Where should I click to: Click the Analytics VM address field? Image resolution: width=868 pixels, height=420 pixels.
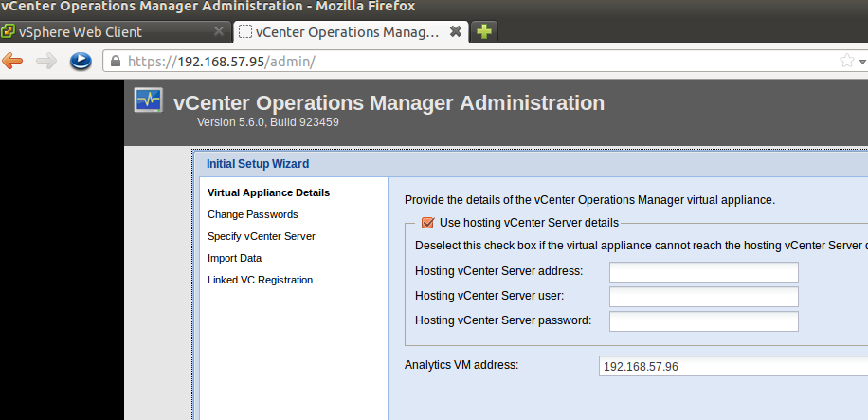coord(733,366)
